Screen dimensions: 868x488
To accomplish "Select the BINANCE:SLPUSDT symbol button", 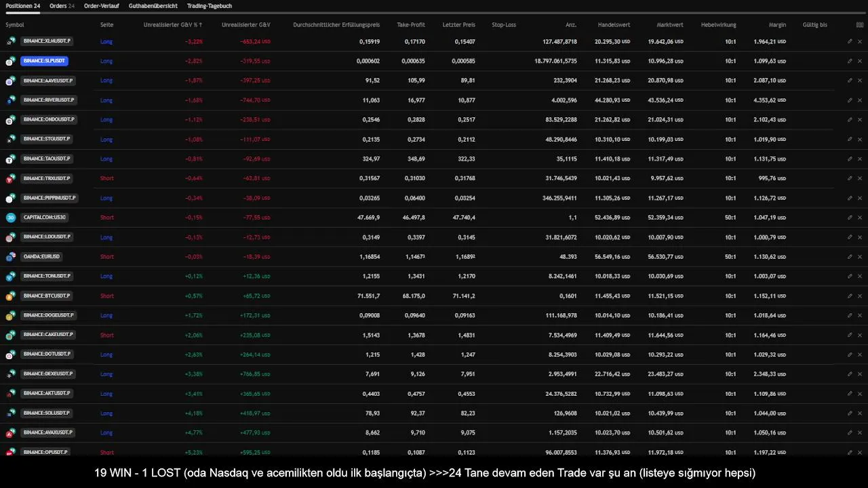I will (44, 61).
